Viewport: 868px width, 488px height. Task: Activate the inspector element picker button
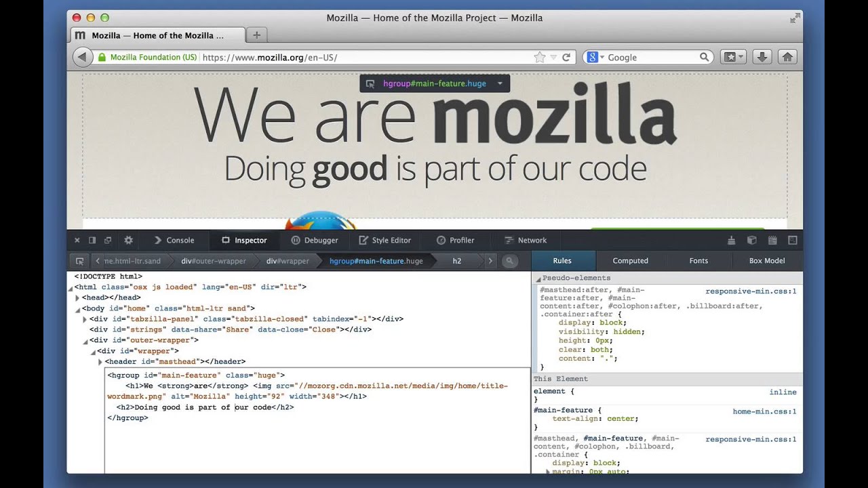pos(79,261)
